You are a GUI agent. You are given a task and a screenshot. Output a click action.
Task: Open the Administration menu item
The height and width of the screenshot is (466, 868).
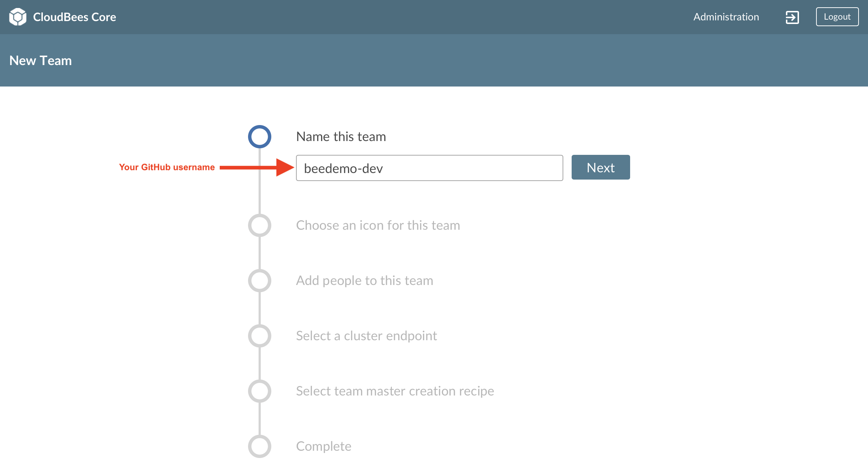click(x=726, y=17)
